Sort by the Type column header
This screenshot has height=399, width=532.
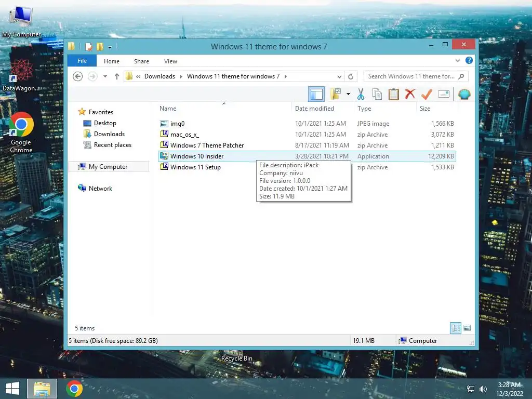click(x=385, y=109)
